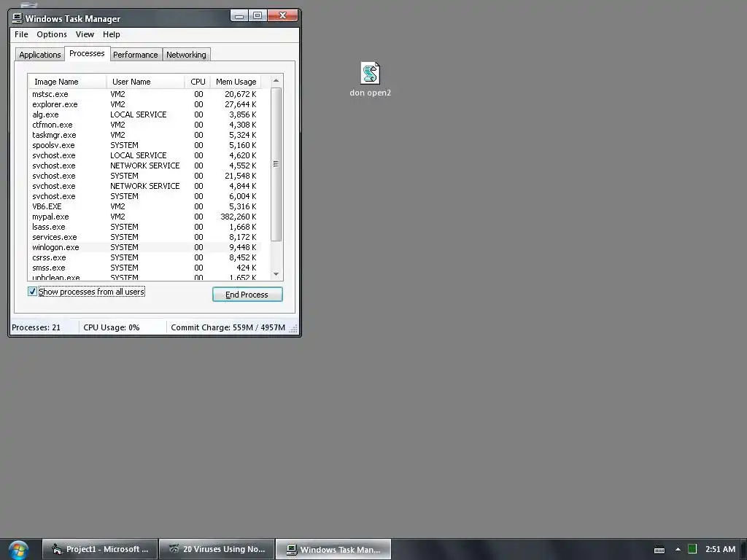Viewport: 747px width, 560px height.
Task: Select the csrss.exe process row
Action: coord(145,257)
